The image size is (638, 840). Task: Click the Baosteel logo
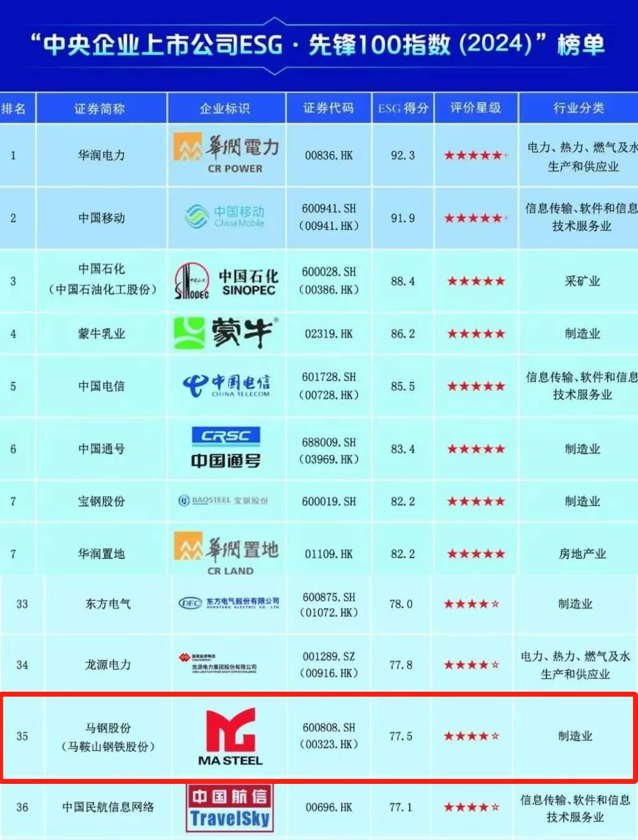[224, 500]
